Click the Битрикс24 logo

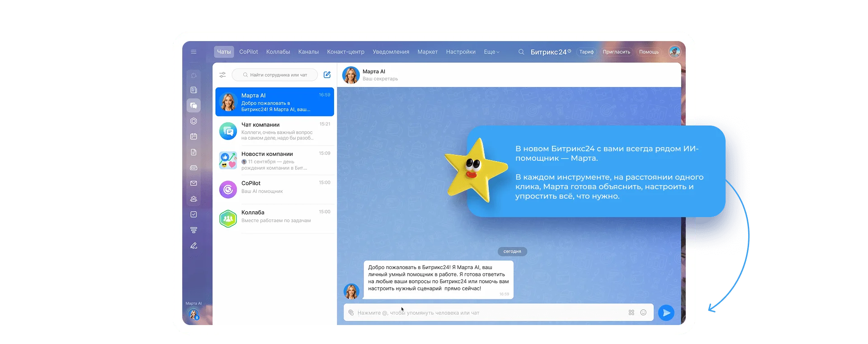[551, 52]
